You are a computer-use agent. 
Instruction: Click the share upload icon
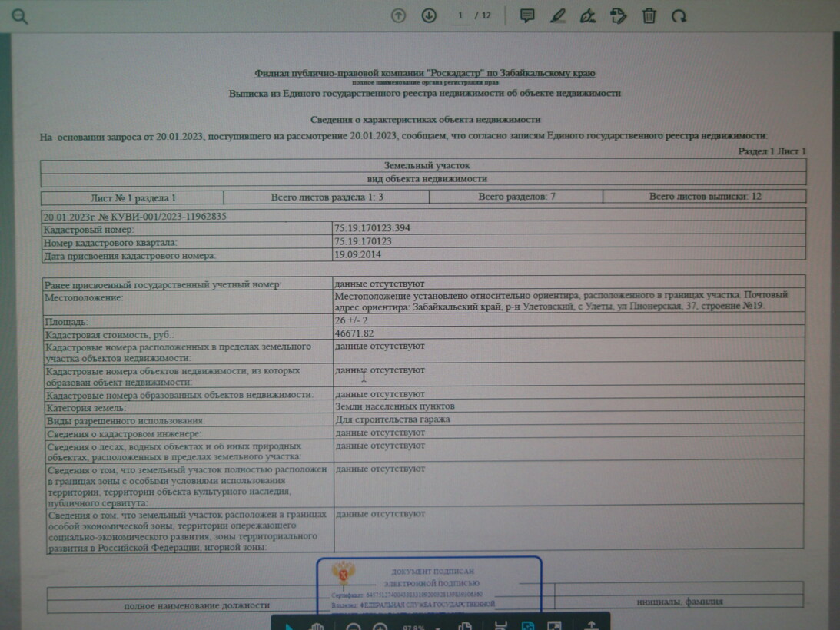(592, 625)
